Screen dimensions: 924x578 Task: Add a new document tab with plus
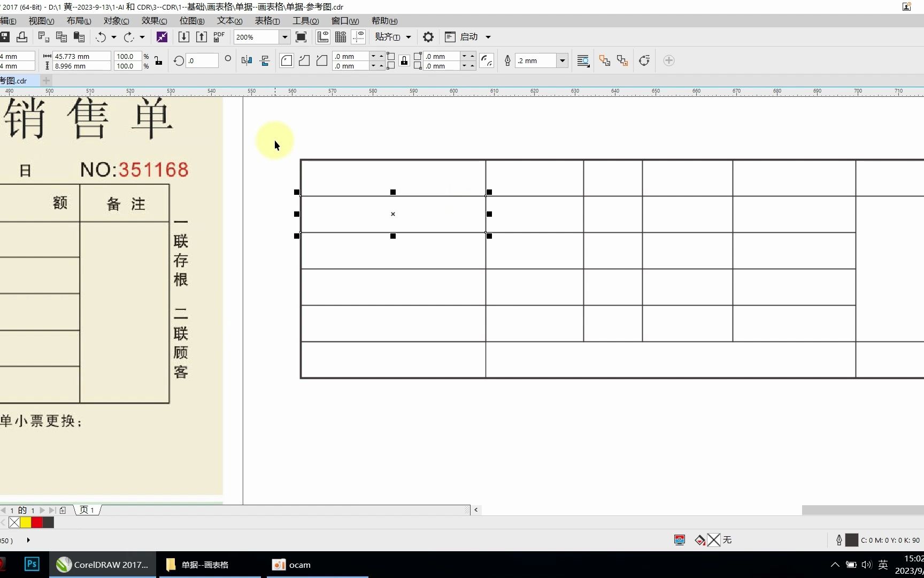(x=46, y=80)
